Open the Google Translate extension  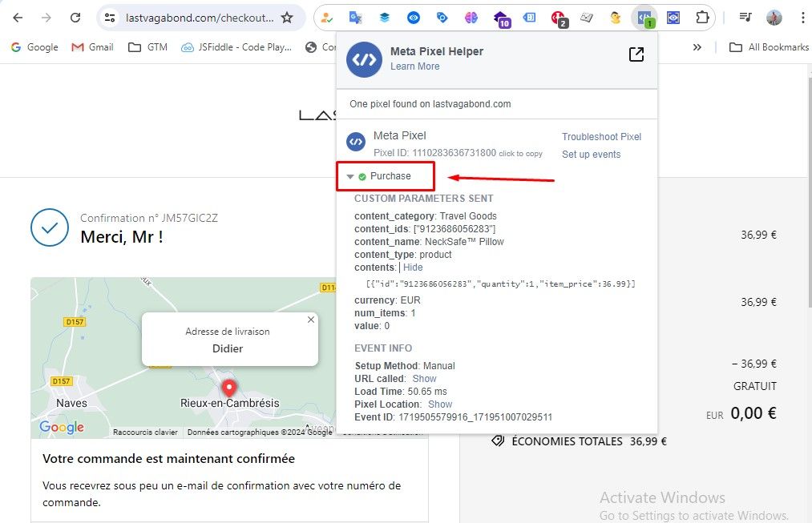tap(355, 18)
